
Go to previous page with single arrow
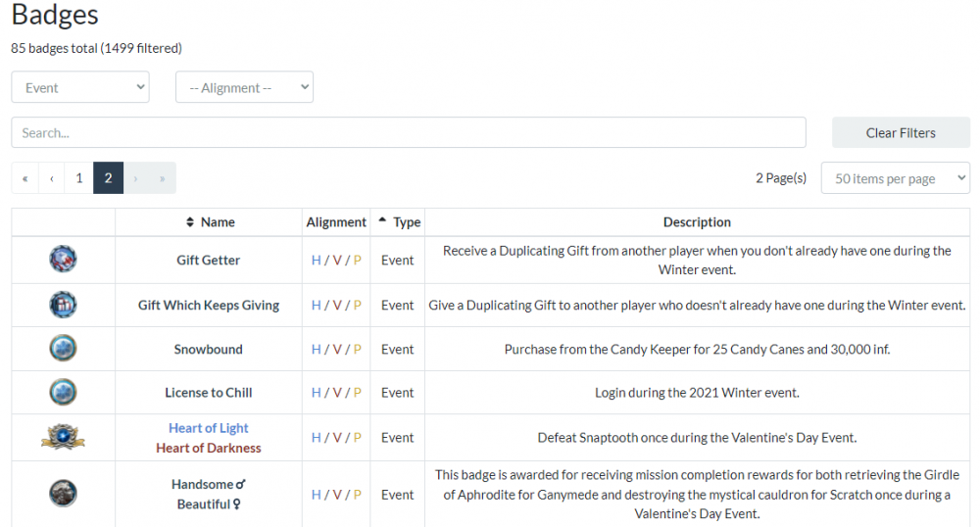coord(51,178)
